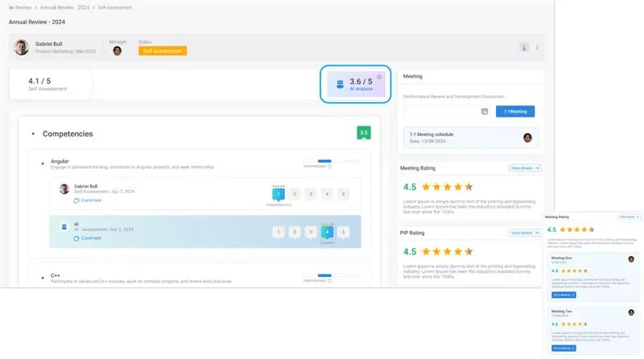Select rating 1 in Gabriel Bull's self assessment
The width and height of the screenshot is (644, 359).
coord(278,194)
